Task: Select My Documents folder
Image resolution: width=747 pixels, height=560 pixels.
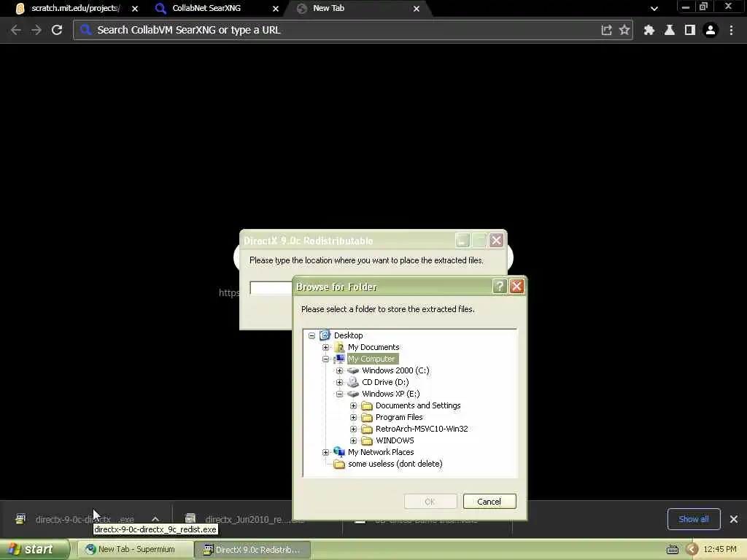Action: 373,347
